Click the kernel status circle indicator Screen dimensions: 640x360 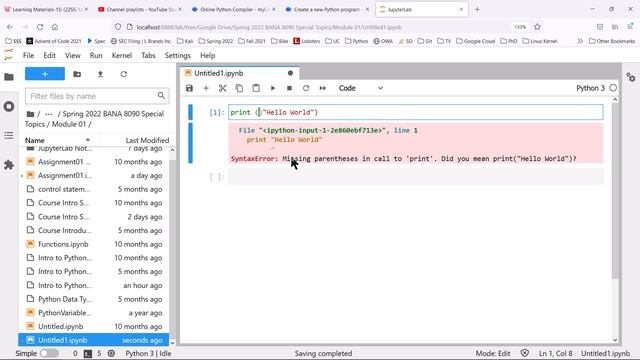coord(613,88)
